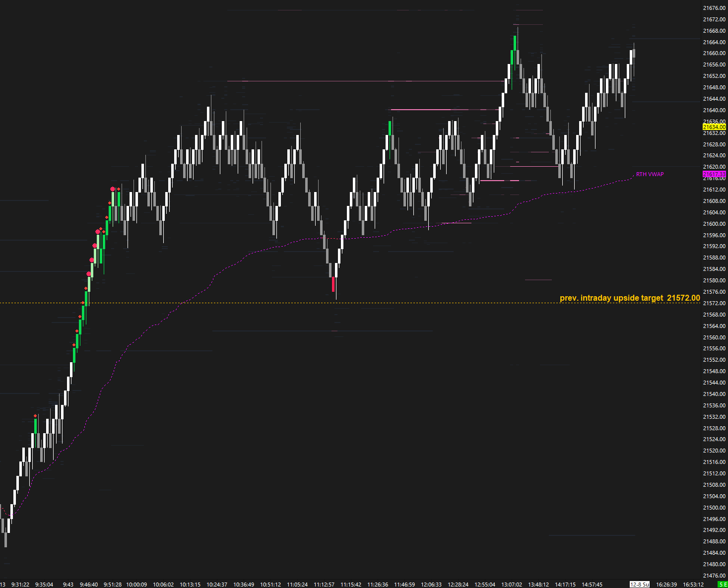Click the 21628.00 price axis label
The height and width of the screenshot is (588, 728).
pyautogui.click(x=714, y=144)
